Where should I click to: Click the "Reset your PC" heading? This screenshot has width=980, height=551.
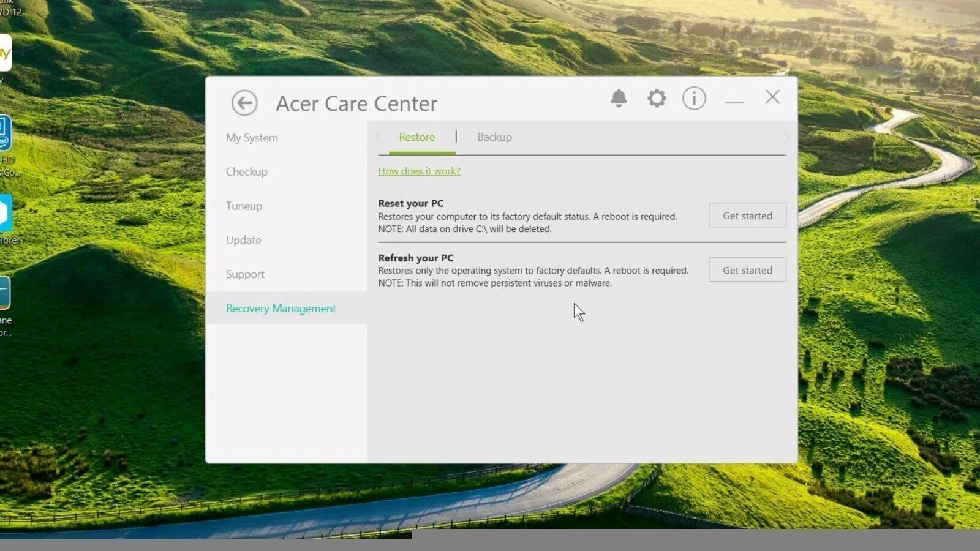click(410, 203)
